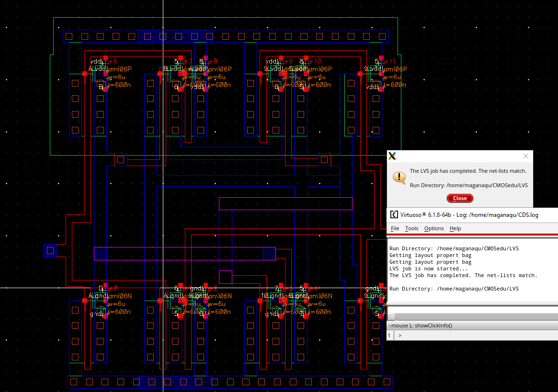Dismiss LVS dialog with title bar X

click(525, 156)
